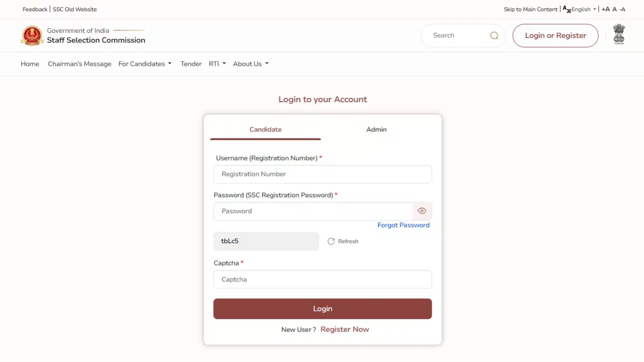Increase font size with +A

pyautogui.click(x=606, y=9)
